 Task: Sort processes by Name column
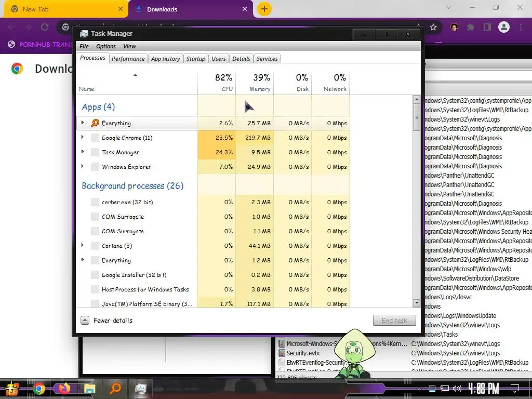point(137,83)
